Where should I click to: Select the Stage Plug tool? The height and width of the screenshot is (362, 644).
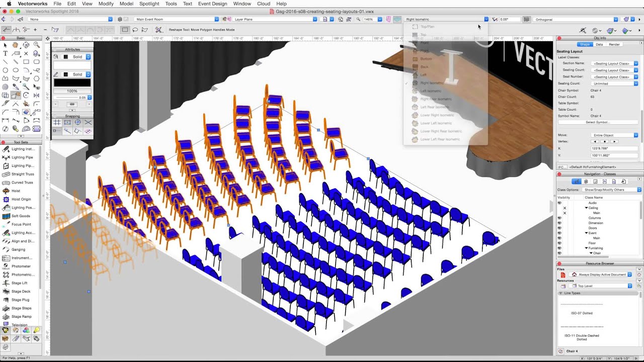20,300
